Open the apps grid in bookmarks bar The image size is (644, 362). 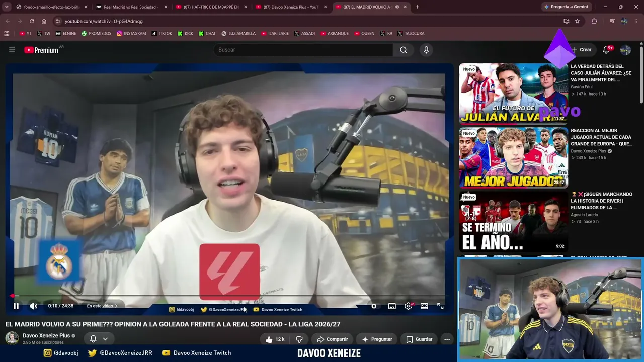[x=7, y=34]
